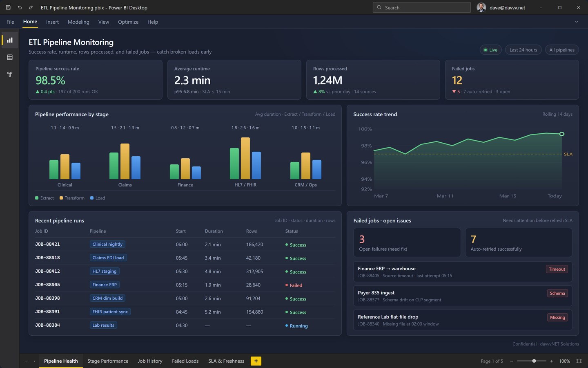
Task: Click the zoom out minus icon
Action: coord(511,361)
